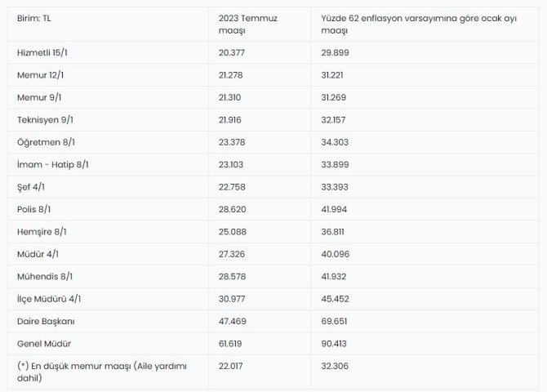Click the "2023 Temmuz maaşı" column header

[245, 23]
